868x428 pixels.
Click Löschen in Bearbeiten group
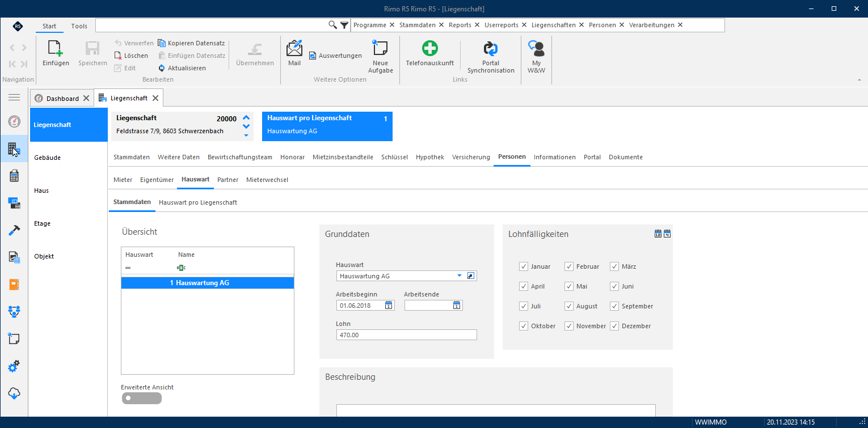tap(131, 56)
